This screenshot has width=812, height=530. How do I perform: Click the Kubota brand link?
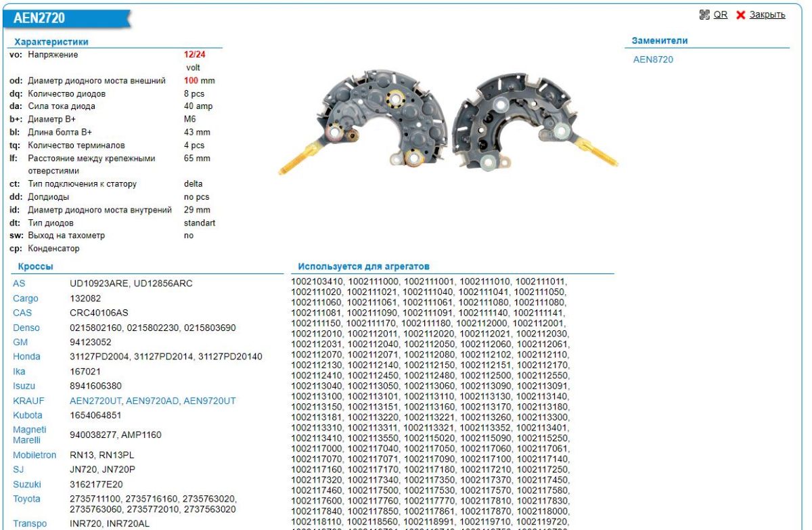point(27,416)
